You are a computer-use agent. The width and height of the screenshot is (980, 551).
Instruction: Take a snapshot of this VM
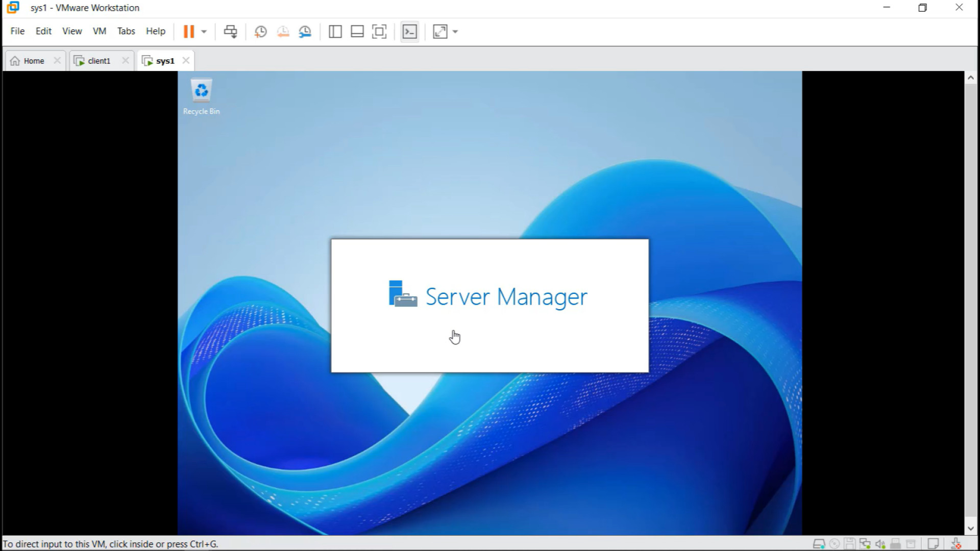coord(260,32)
